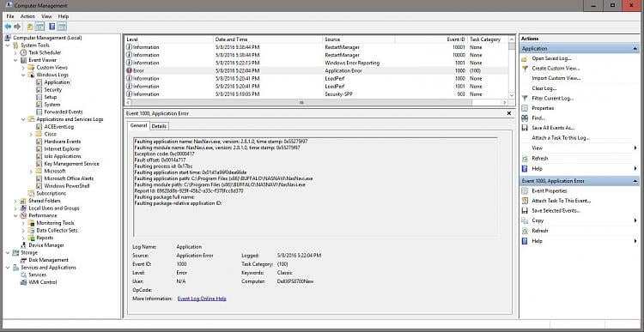Click the Event Properties icon
Screen dimensions: 644x332
[525, 190]
